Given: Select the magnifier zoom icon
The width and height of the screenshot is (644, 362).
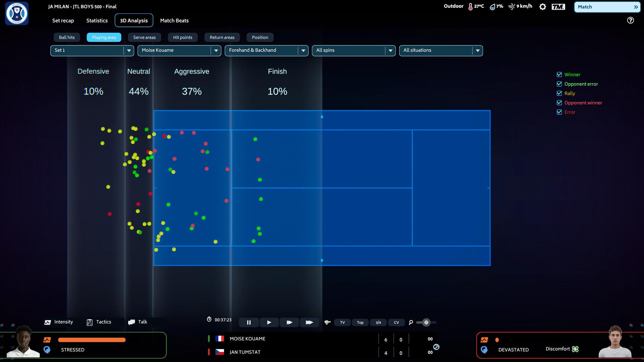Looking at the screenshot, I should [411, 322].
